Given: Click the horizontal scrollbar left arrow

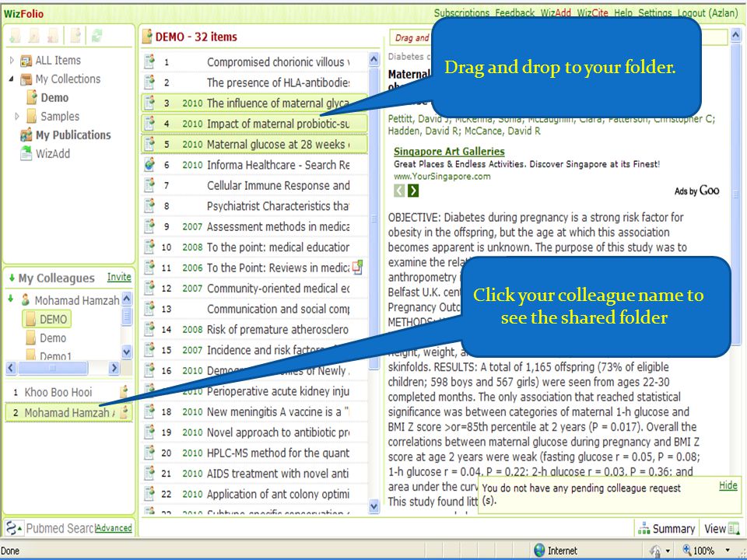Looking at the screenshot, I should [12, 368].
